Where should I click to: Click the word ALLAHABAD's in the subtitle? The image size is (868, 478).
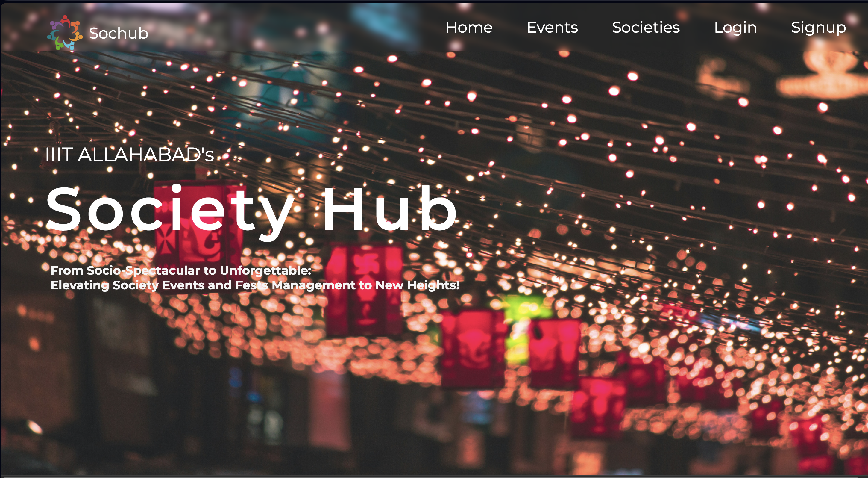(x=146, y=155)
